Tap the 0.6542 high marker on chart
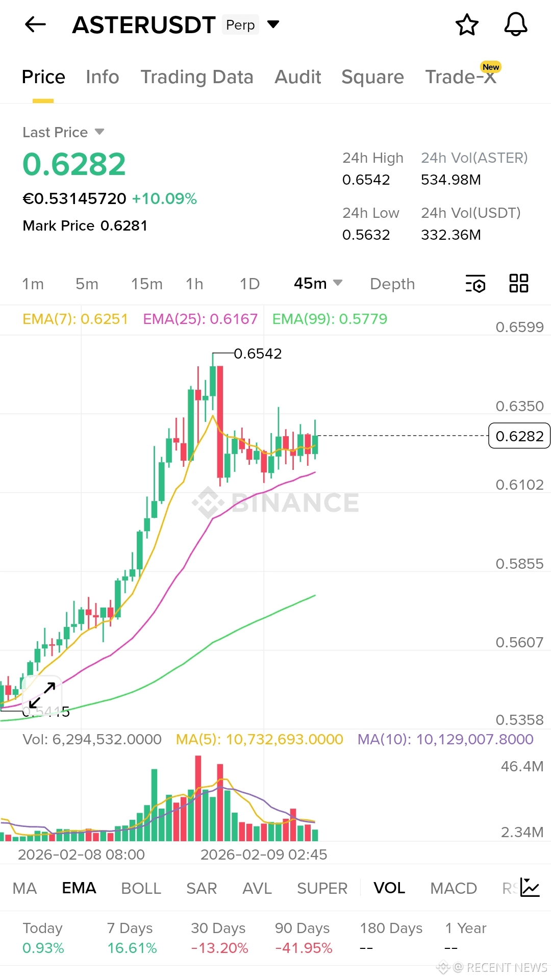This screenshot has height=980, width=551. [x=258, y=353]
